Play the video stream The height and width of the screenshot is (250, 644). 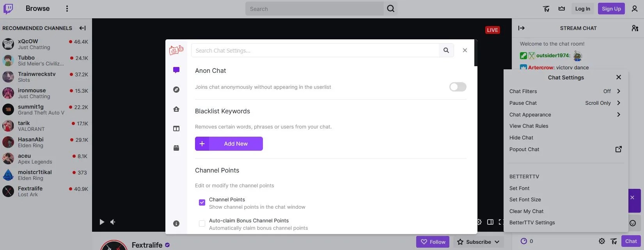point(102,222)
